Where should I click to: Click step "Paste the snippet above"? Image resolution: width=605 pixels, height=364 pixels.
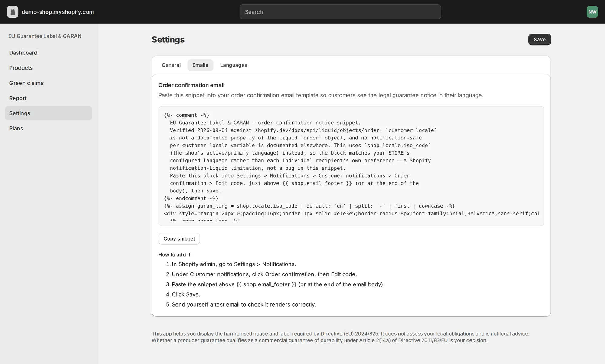(x=278, y=284)
